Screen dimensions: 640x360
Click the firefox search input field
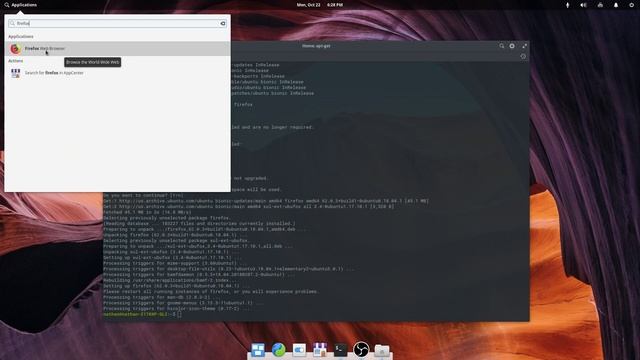pyautogui.click(x=117, y=23)
